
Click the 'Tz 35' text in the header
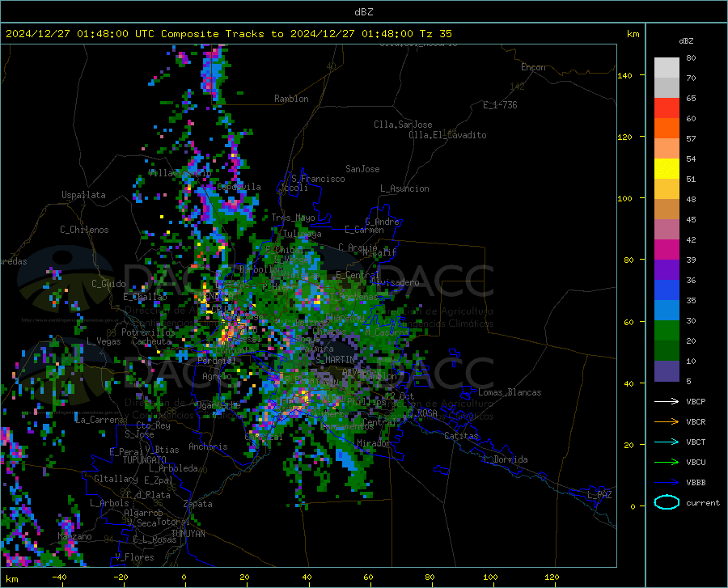pos(435,34)
